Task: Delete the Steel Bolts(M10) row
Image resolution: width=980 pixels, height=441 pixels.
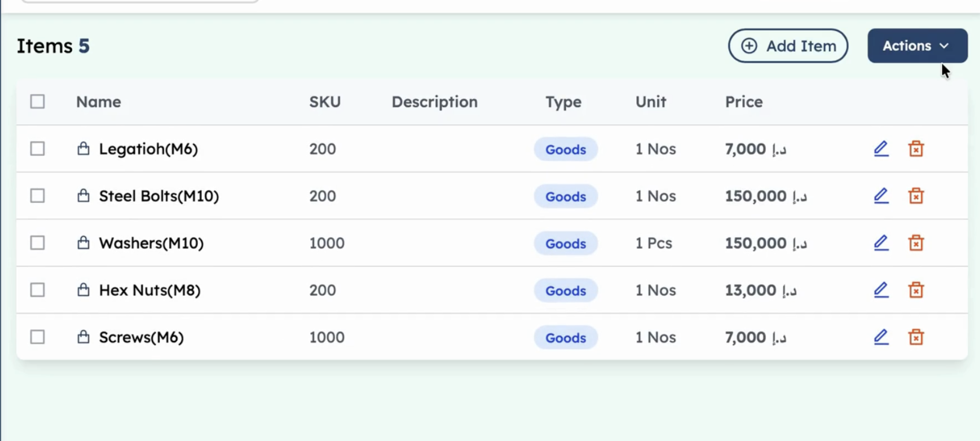Action: pos(916,196)
